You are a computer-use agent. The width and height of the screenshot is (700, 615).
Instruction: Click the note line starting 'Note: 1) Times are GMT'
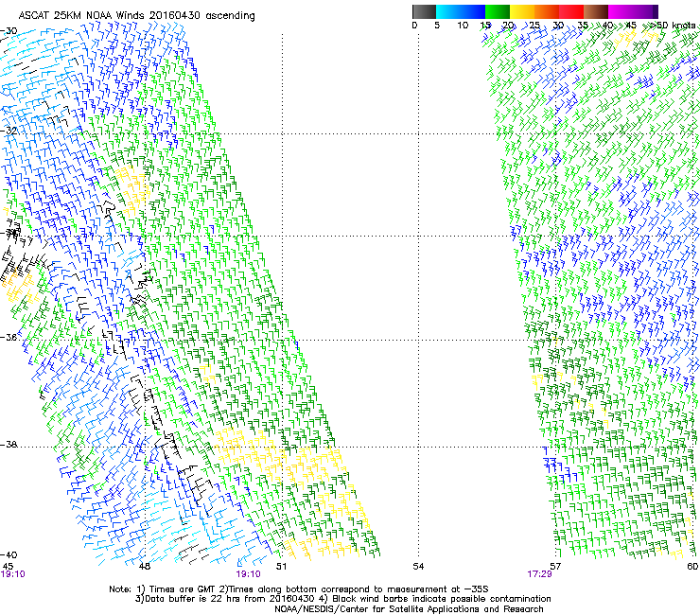click(299, 589)
